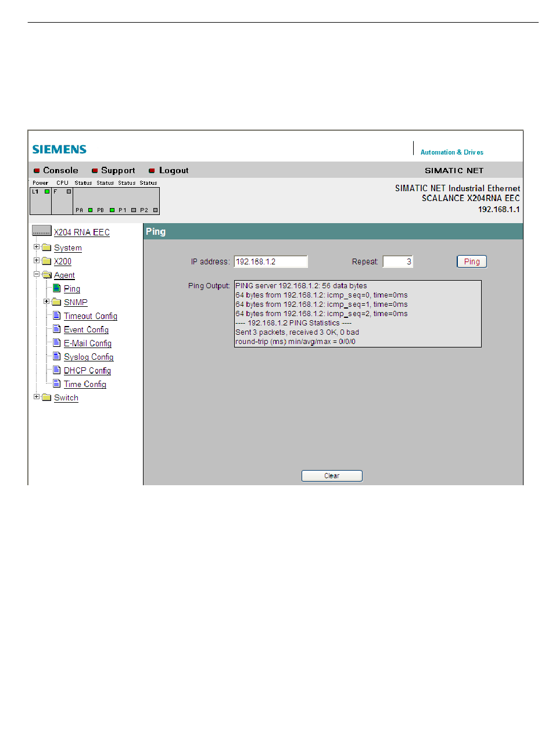Click the open Agent folder icon
This screenshot has height=756, width=552.
[47, 275]
